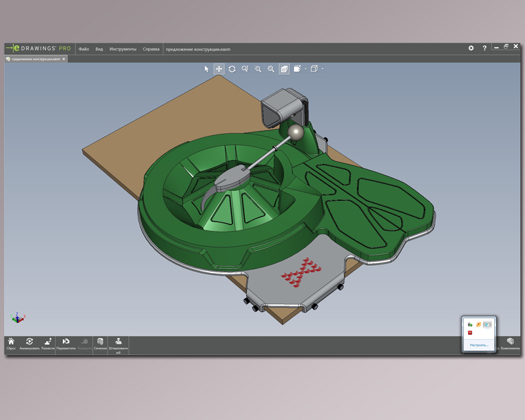Toggle the perspective view cube button

click(284, 69)
